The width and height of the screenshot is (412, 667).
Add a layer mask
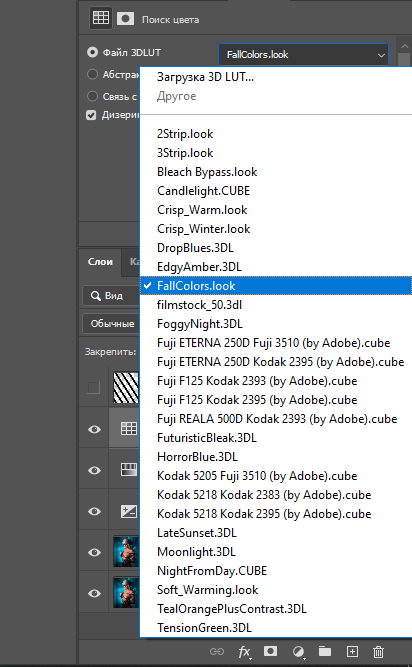pos(270,651)
